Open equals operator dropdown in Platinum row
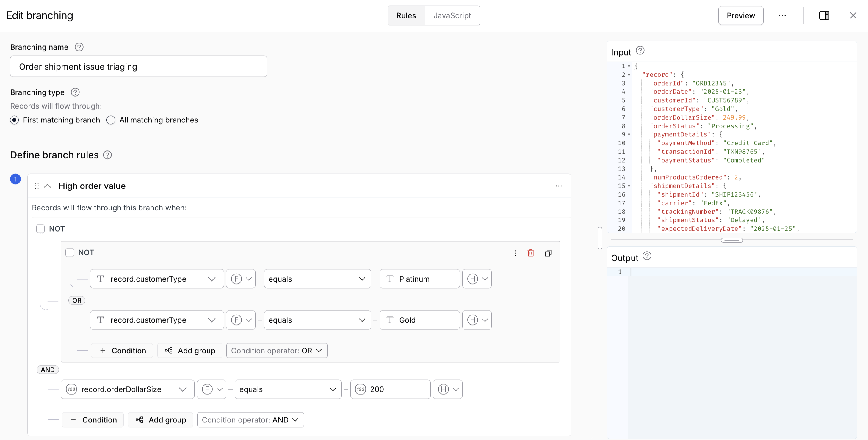 pos(317,279)
